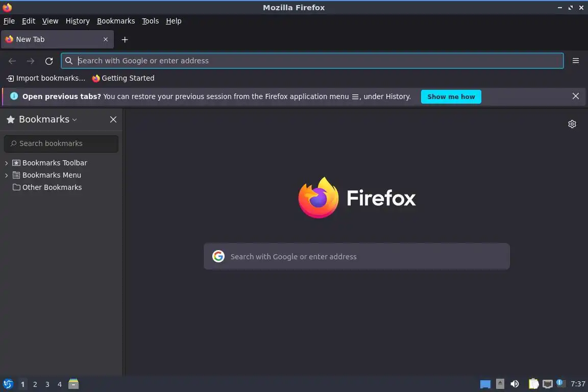Switch to workspace 3
The height and width of the screenshot is (392, 588).
pyautogui.click(x=47, y=384)
